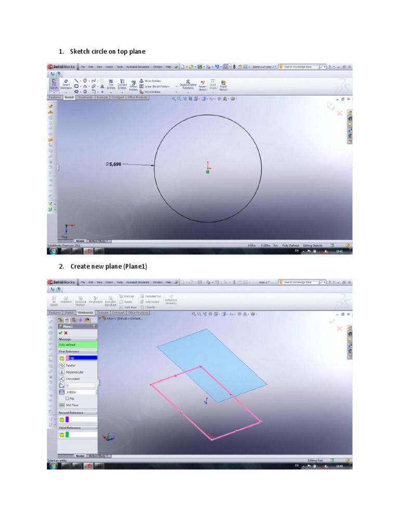399x532 pixels.
Task: Click green confirm checkmark in Plane1 viewport corner
Action: (332, 321)
